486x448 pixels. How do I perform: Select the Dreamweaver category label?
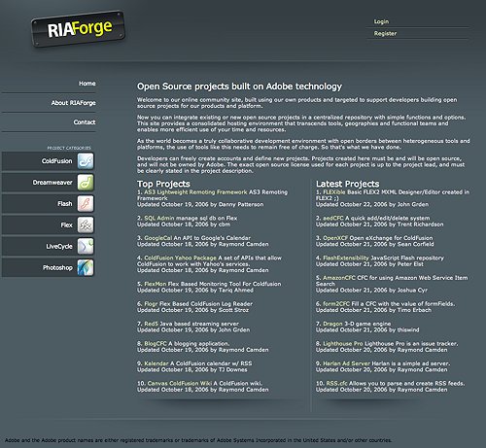(52, 183)
